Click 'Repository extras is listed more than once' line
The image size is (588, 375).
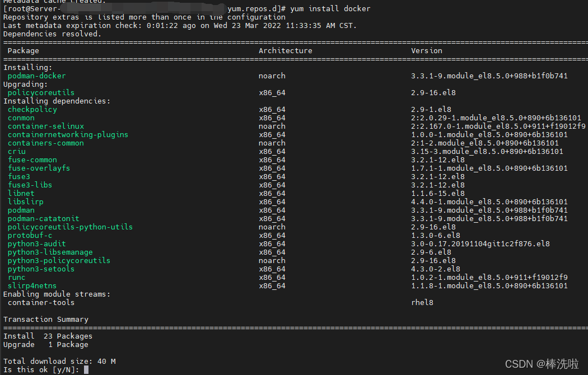pos(144,17)
